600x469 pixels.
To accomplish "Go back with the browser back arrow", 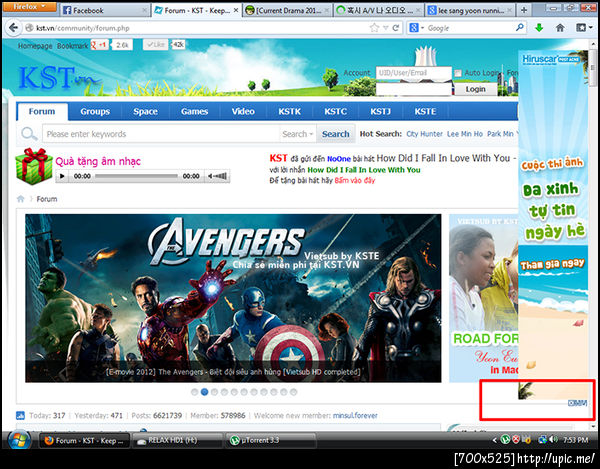I will (x=13, y=28).
